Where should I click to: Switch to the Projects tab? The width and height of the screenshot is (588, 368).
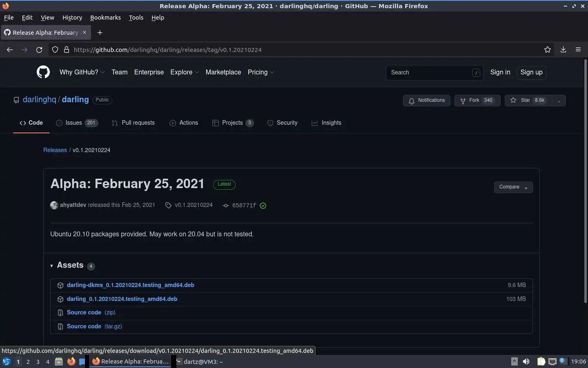tap(233, 123)
